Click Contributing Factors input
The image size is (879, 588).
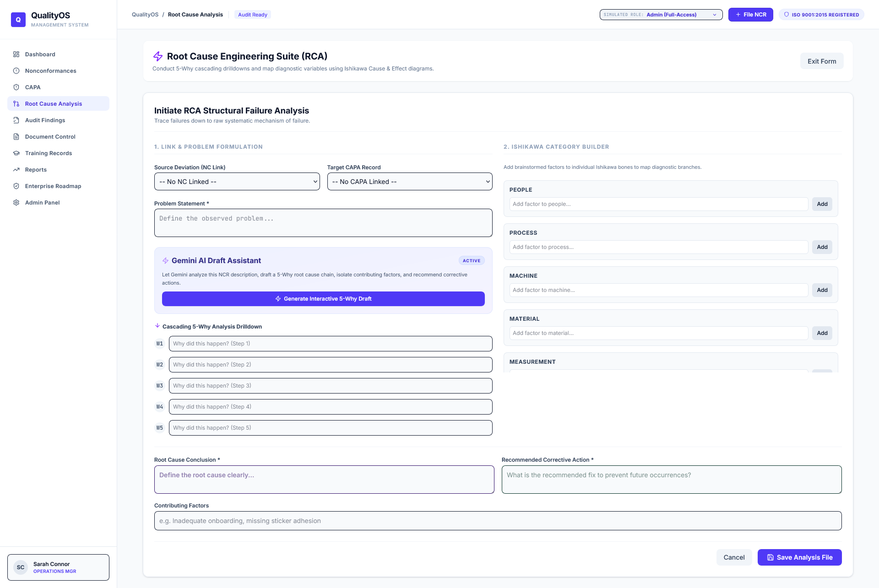(x=498, y=521)
